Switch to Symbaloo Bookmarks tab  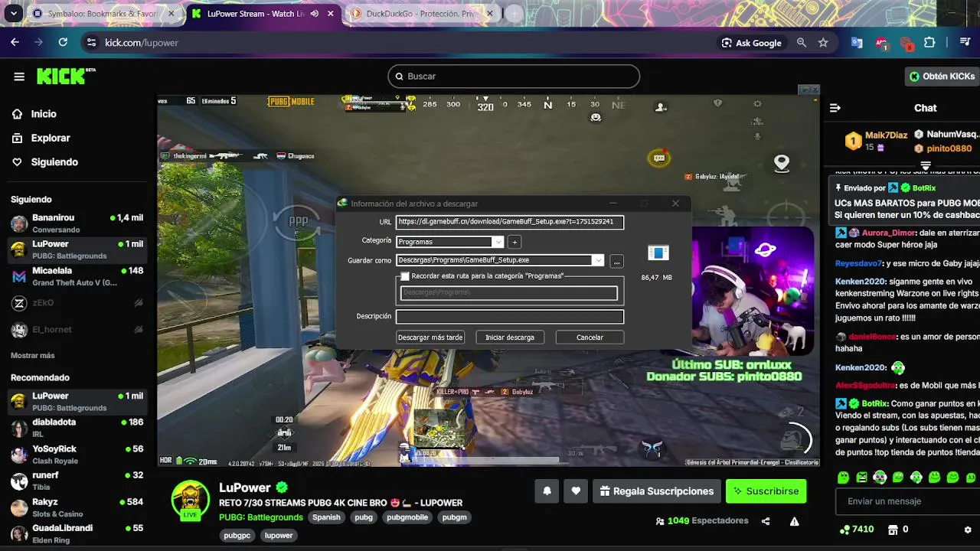(103, 14)
